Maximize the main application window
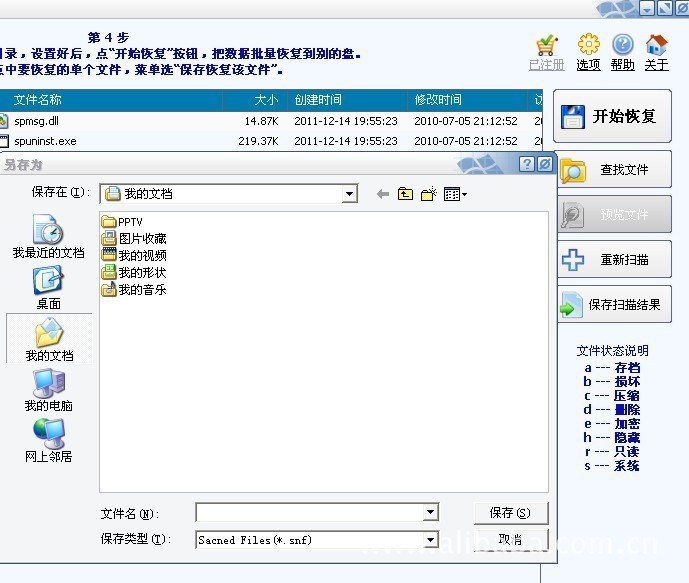 pos(665,7)
